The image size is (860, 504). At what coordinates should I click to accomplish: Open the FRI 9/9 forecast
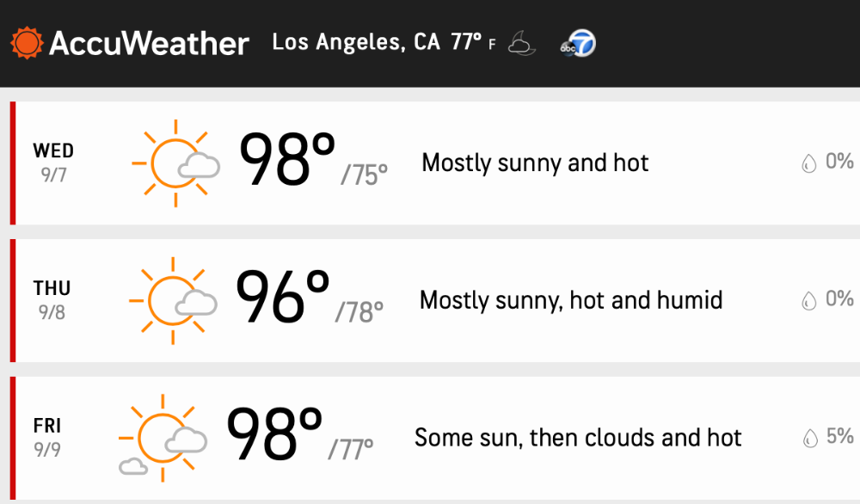point(47,438)
